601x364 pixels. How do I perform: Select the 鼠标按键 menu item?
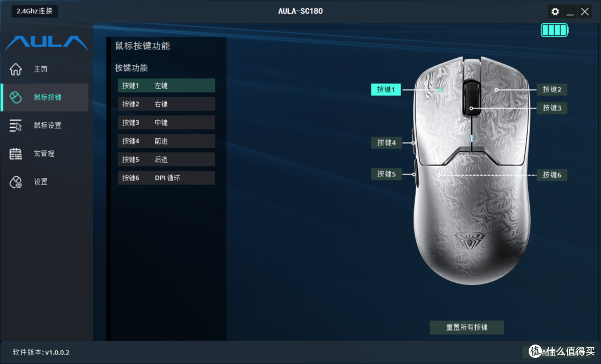(x=47, y=97)
